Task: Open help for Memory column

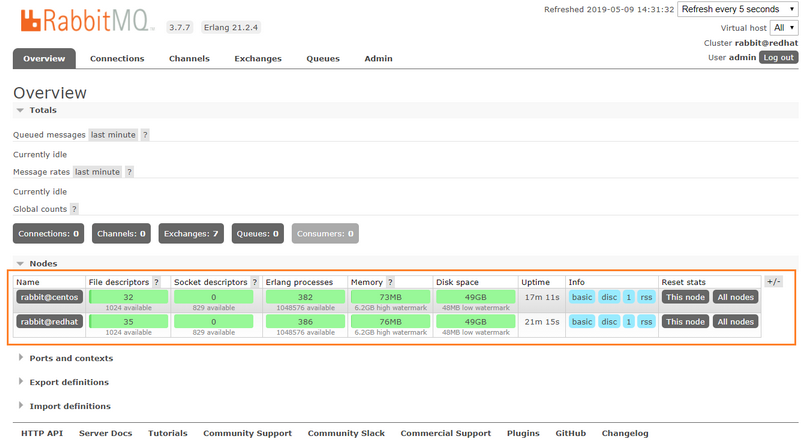Action: [390, 282]
